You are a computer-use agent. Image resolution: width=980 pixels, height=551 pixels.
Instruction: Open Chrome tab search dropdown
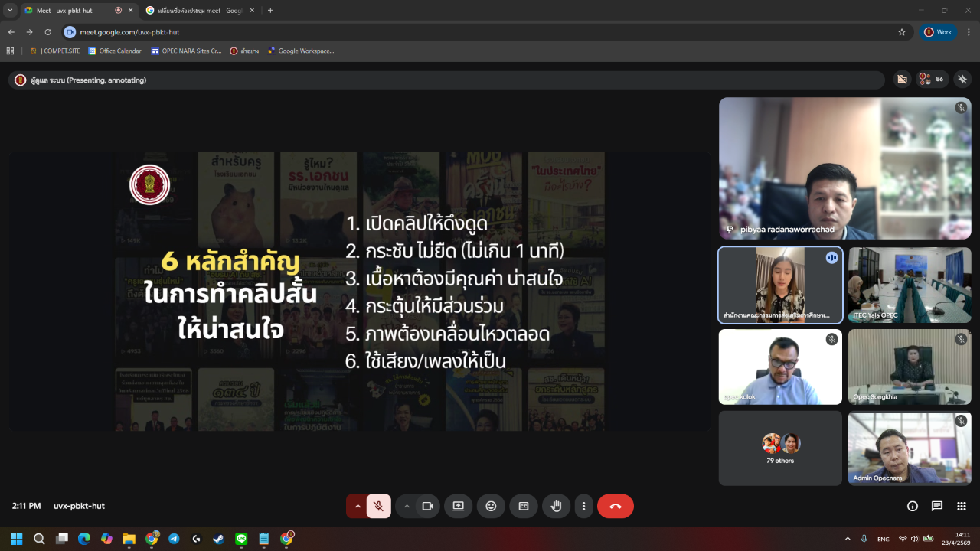[10, 11]
